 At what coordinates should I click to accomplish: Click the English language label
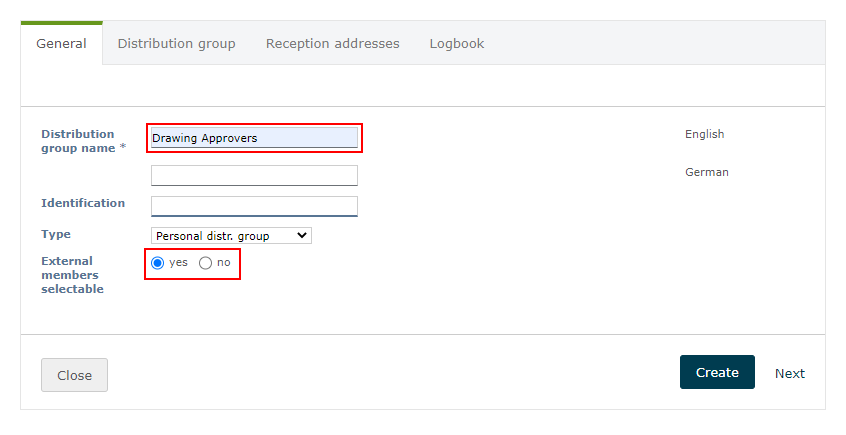(704, 134)
